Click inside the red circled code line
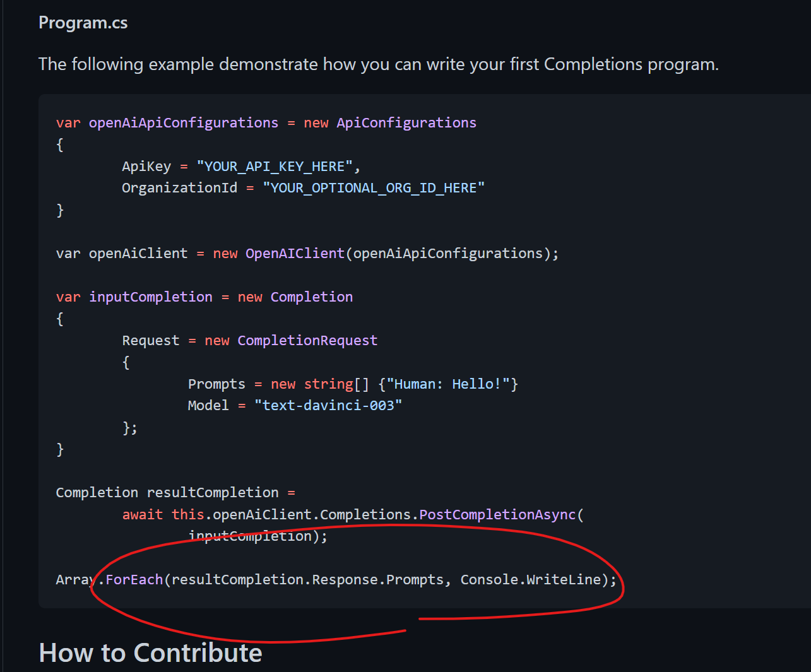This screenshot has height=672, width=811. click(x=334, y=579)
